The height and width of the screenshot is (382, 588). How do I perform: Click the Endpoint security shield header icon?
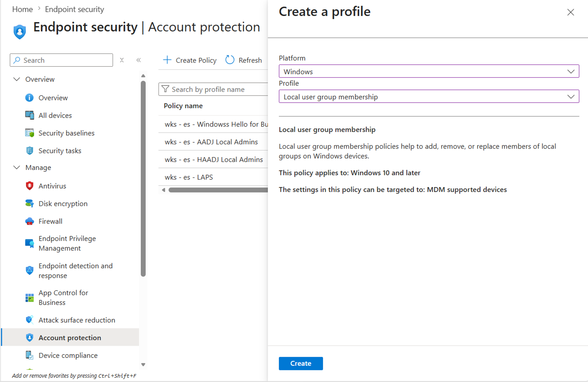pos(20,32)
